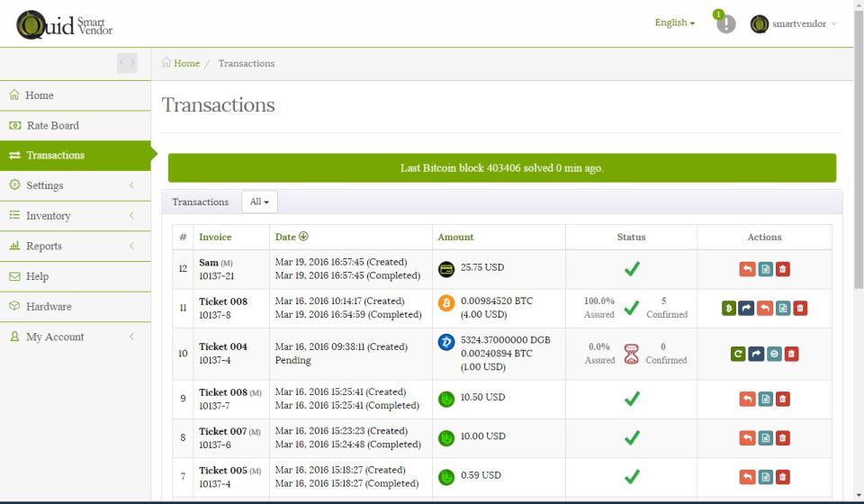
Task: Delete the Sam invoice transaction
Action: coord(783,269)
